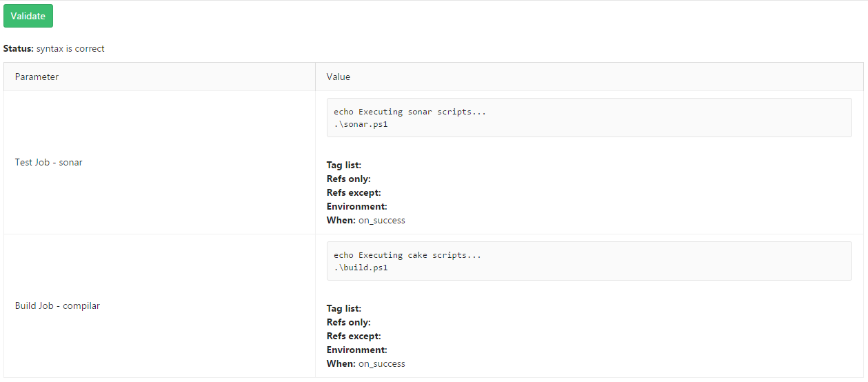Select the 'syntax is correct' status text

(70, 49)
